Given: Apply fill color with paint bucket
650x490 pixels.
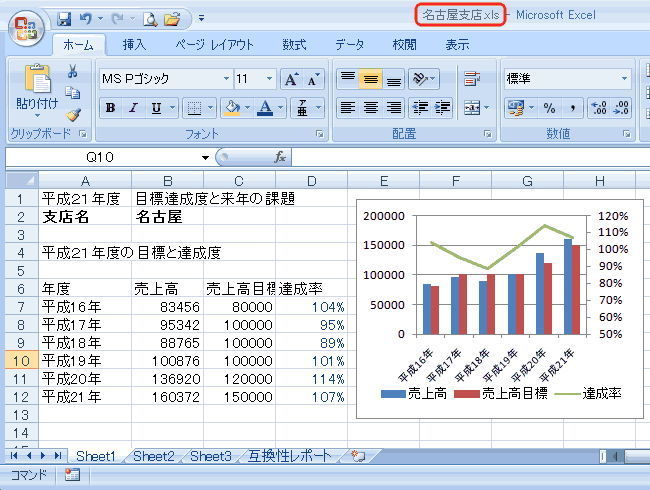Looking at the screenshot, I should pyautogui.click(x=232, y=109).
